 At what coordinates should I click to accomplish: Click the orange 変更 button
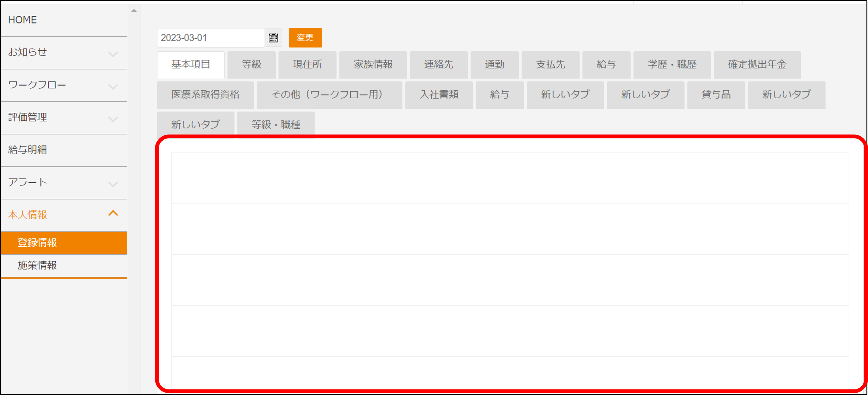(305, 37)
